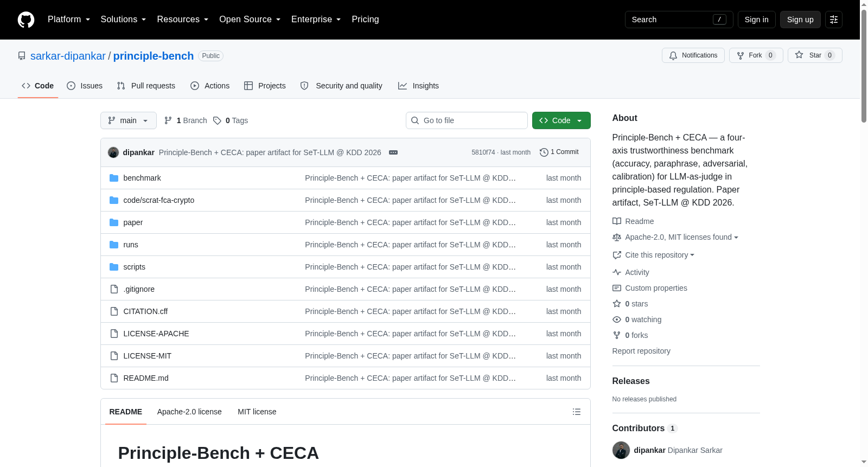Image resolution: width=868 pixels, height=467 pixels.
Task: Expand the Resources header dropdown
Action: coord(182,20)
